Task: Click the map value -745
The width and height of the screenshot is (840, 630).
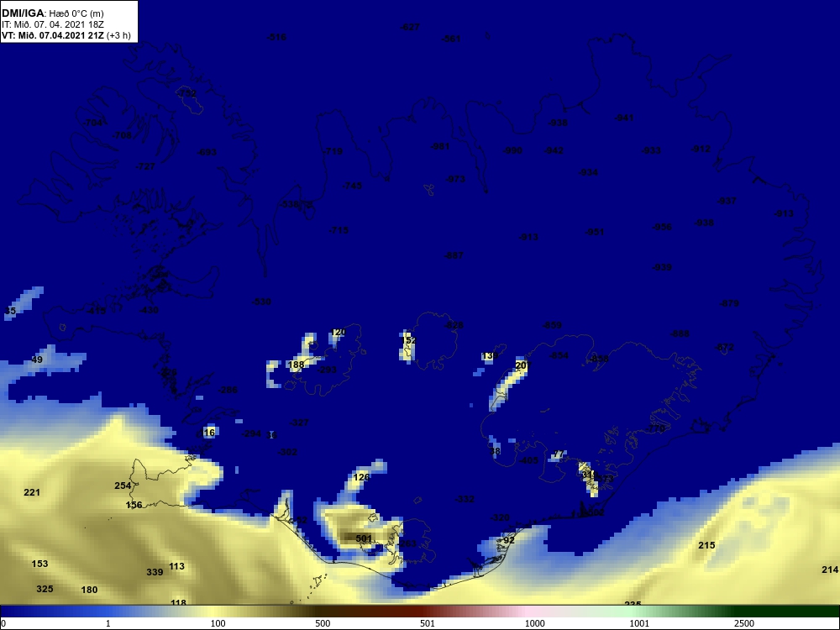Action: pyautogui.click(x=352, y=186)
